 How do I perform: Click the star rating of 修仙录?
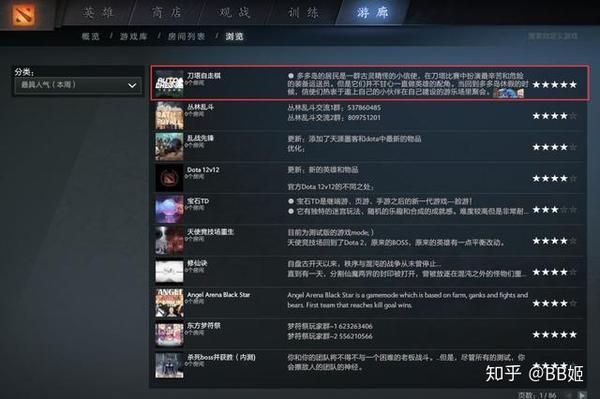tap(554, 272)
